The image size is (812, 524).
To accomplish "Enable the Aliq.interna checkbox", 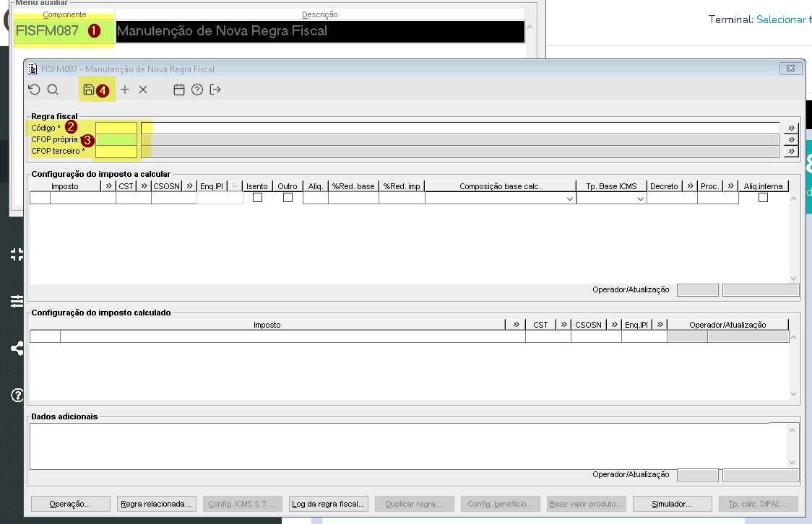I will point(763,198).
